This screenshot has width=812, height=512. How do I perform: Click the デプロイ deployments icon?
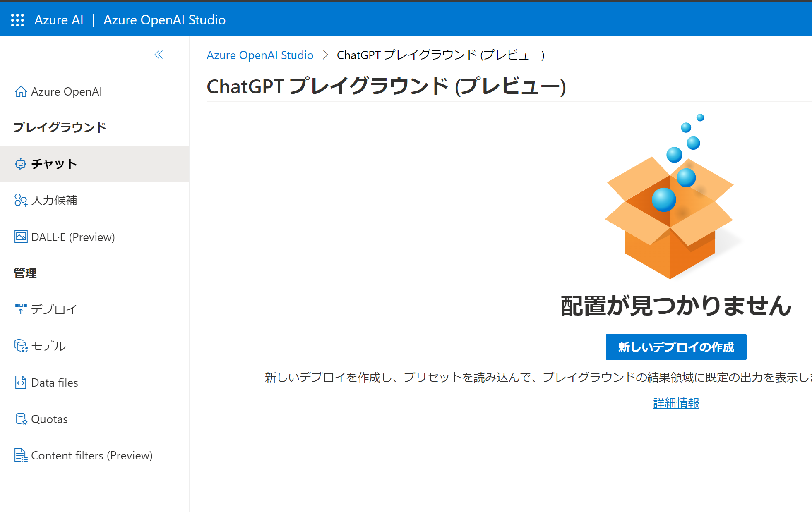21,309
